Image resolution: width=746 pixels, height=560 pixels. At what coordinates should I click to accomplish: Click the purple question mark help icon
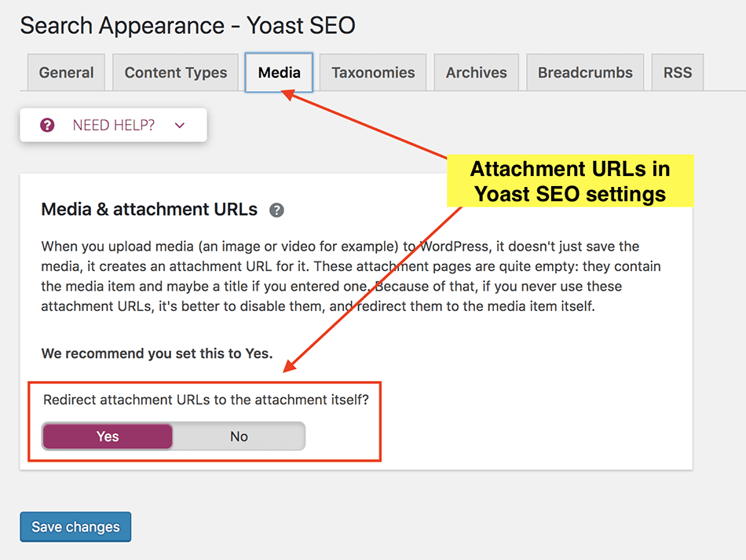[x=47, y=125]
